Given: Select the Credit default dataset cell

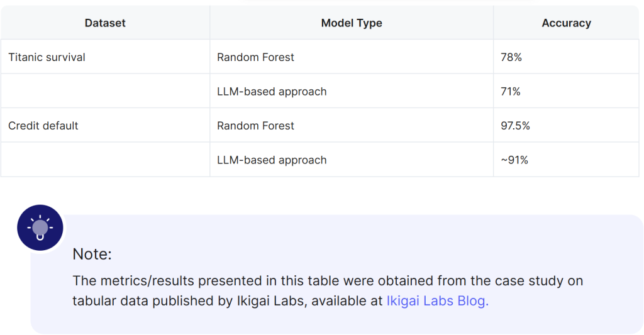Looking at the screenshot, I should pos(43,126).
